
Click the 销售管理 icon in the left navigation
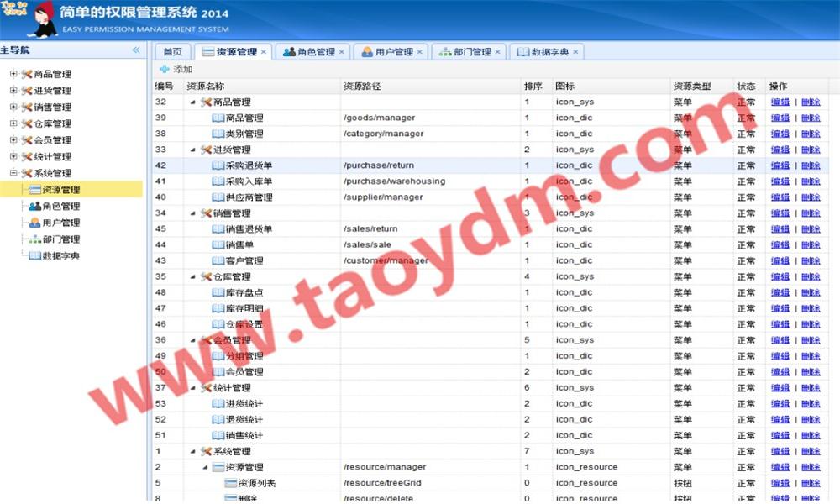click(27, 108)
